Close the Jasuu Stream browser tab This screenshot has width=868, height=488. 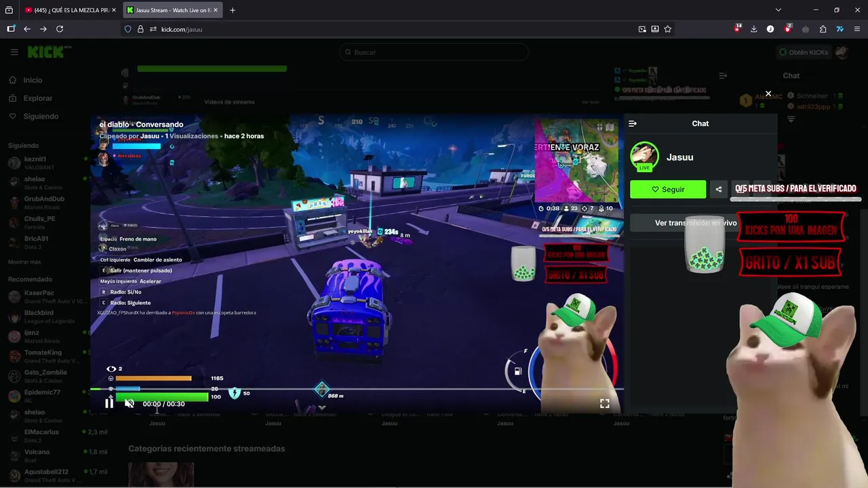tap(216, 10)
